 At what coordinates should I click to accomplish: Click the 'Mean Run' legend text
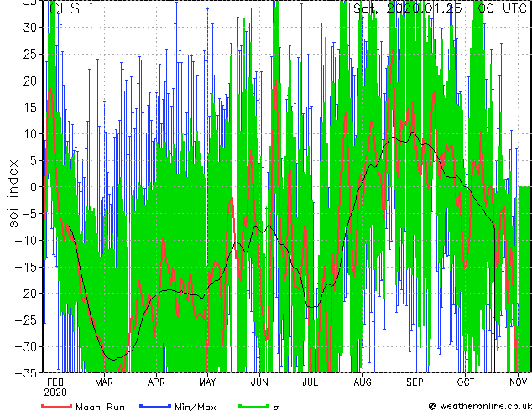[100, 407]
